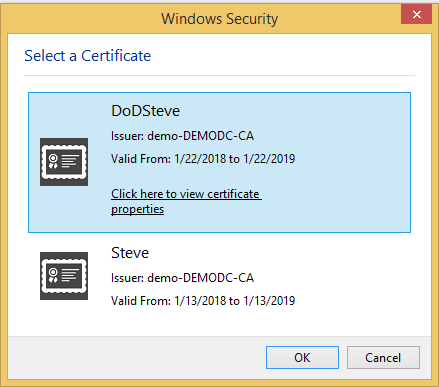This screenshot has width=439, height=387.
Task: Confirm selection with the OK button
Action: click(x=302, y=357)
